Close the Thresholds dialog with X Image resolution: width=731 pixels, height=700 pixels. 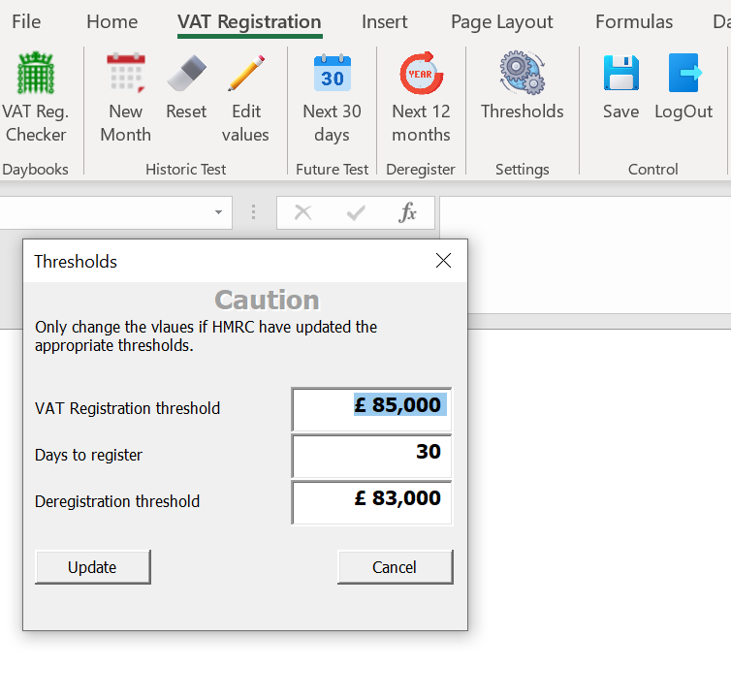coord(443,261)
